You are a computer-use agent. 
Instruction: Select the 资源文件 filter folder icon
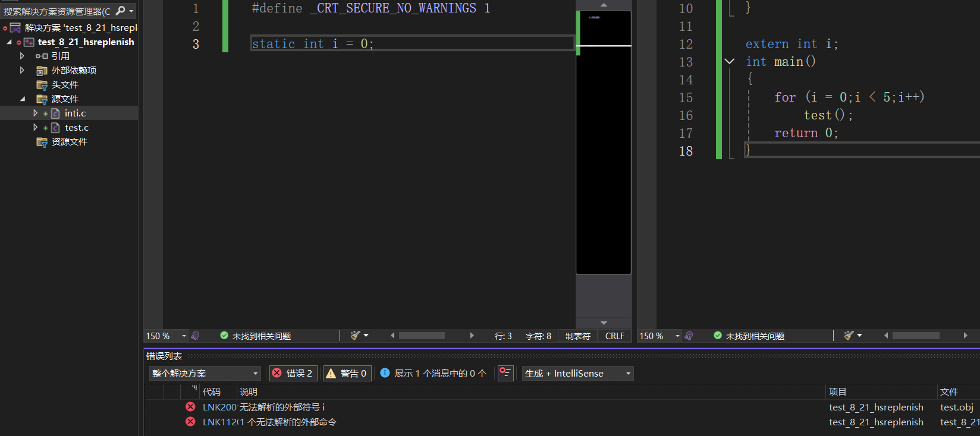42,142
